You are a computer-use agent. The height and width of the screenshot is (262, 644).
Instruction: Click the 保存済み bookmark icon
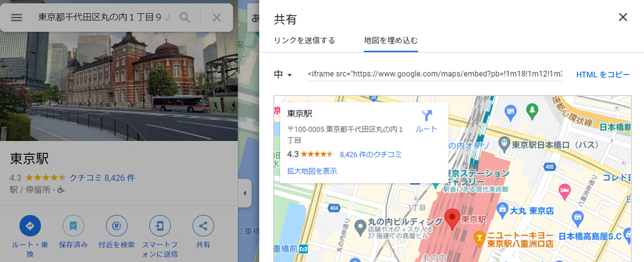coord(74,226)
